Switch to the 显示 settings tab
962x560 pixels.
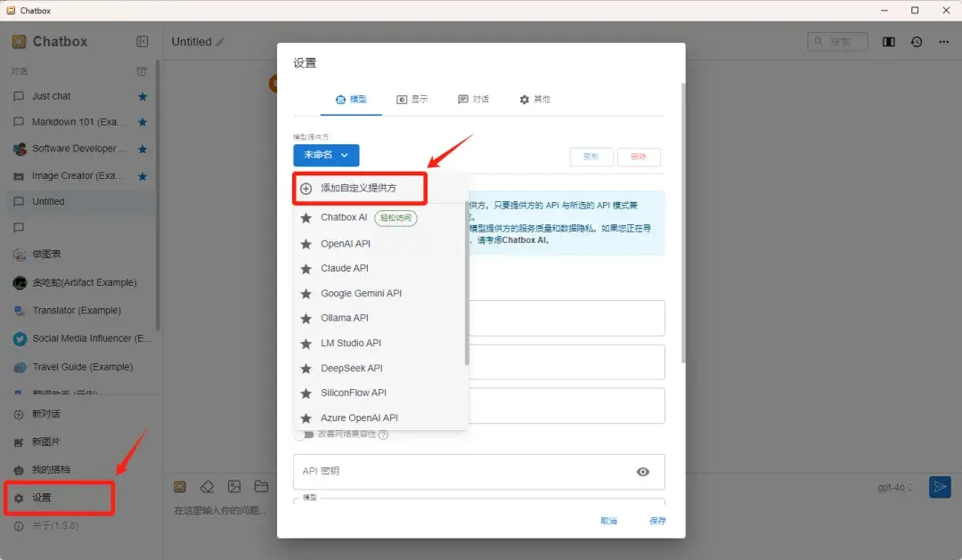pyautogui.click(x=412, y=100)
